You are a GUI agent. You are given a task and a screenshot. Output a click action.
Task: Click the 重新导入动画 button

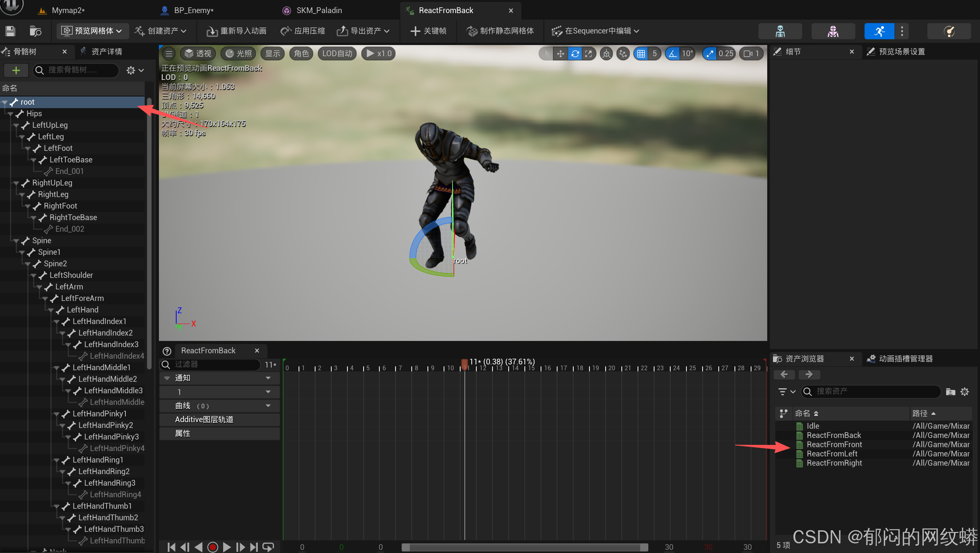237,31
